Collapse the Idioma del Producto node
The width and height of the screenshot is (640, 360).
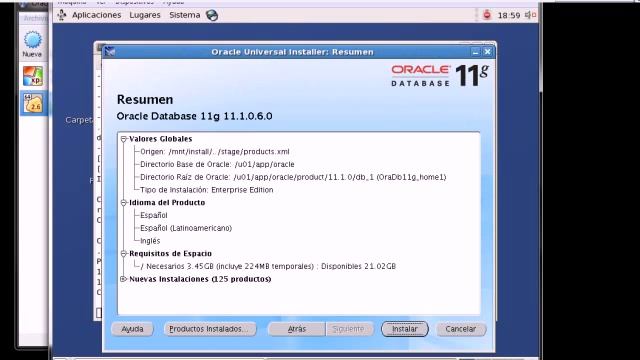(x=124, y=202)
